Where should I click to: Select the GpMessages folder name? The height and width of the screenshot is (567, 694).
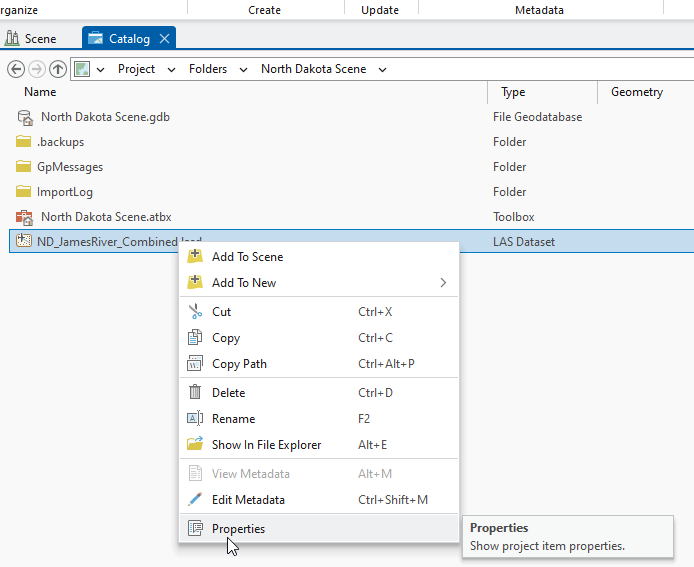[70, 167]
